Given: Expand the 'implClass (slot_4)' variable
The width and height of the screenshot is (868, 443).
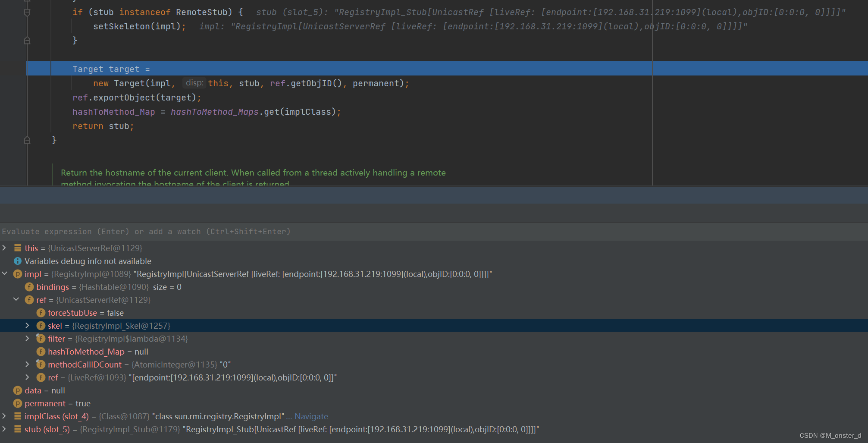Looking at the screenshot, I should (4, 416).
